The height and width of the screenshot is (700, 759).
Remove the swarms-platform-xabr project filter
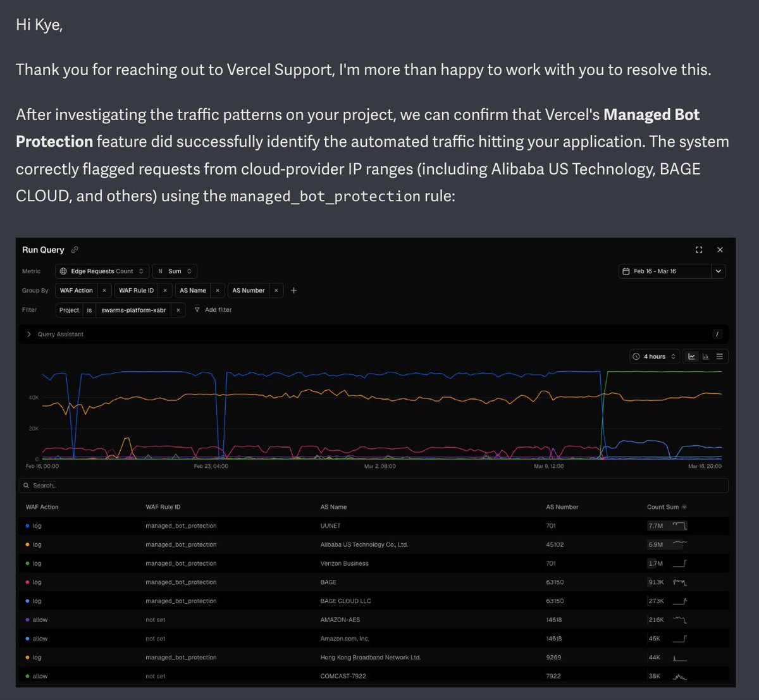coord(178,310)
